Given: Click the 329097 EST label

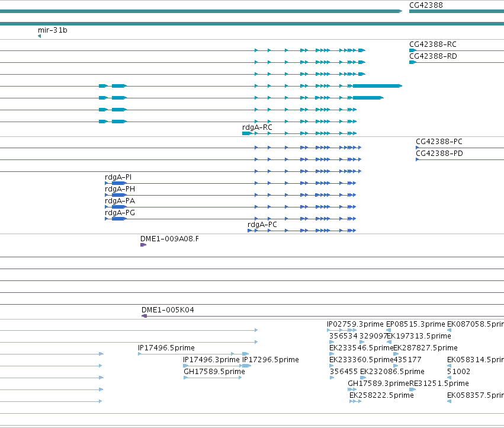Looking at the screenshot, I should [373, 336].
